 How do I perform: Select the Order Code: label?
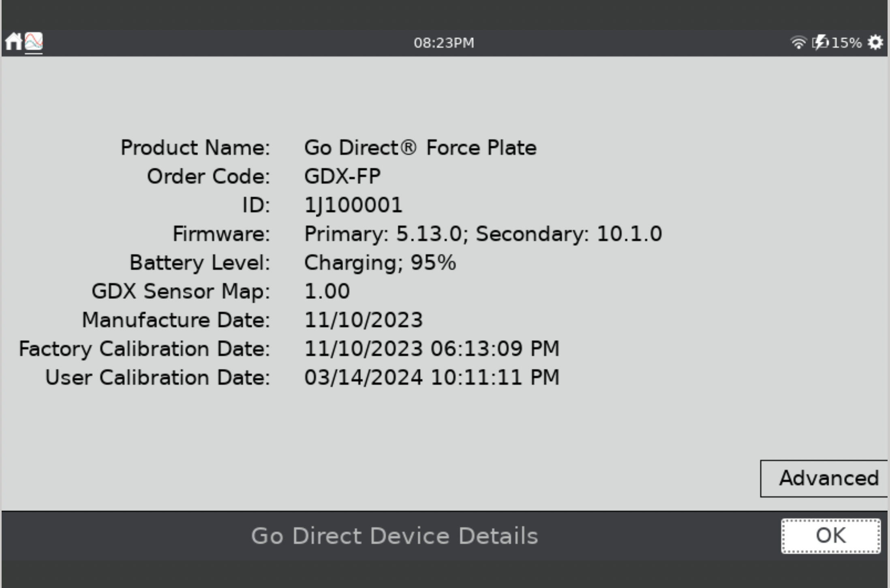point(208,177)
